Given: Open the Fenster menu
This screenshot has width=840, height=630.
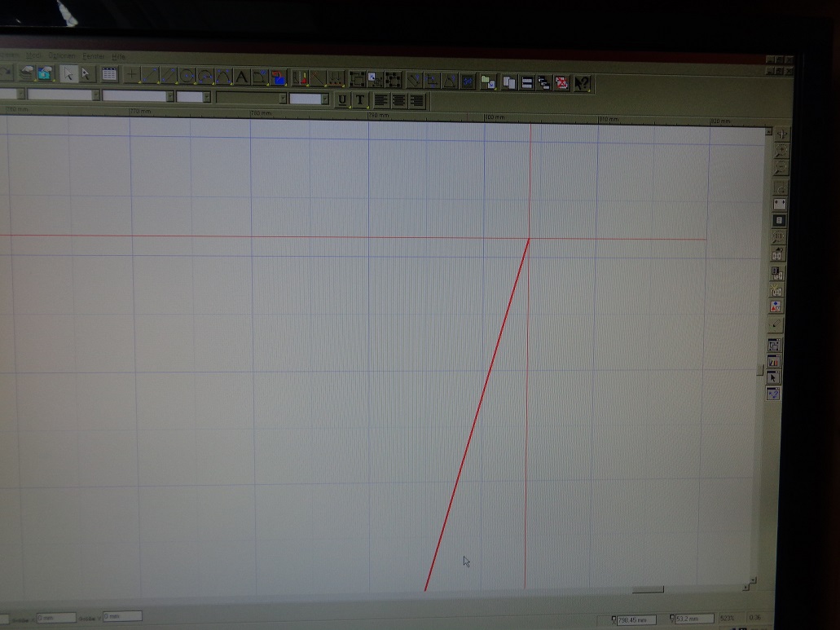Looking at the screenshot, I should pyautogui.click(x=93, y=56).
